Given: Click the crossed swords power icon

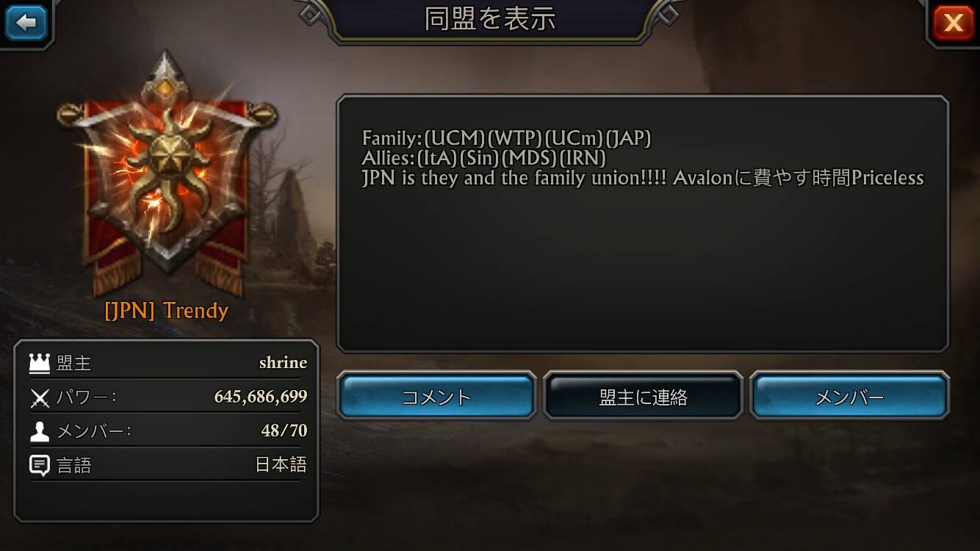Looking at the screenshot, I should 39,397.
